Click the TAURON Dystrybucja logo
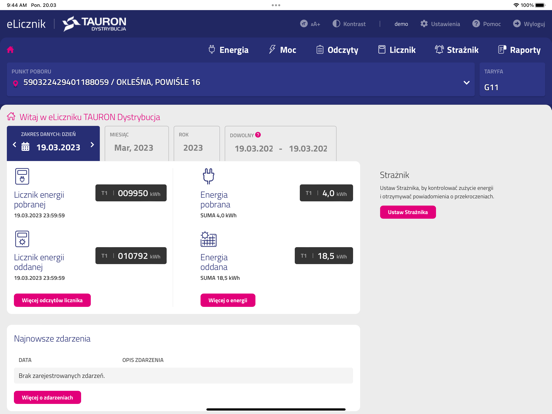Viewport: 552px width, 414px height. pos(94,24)
